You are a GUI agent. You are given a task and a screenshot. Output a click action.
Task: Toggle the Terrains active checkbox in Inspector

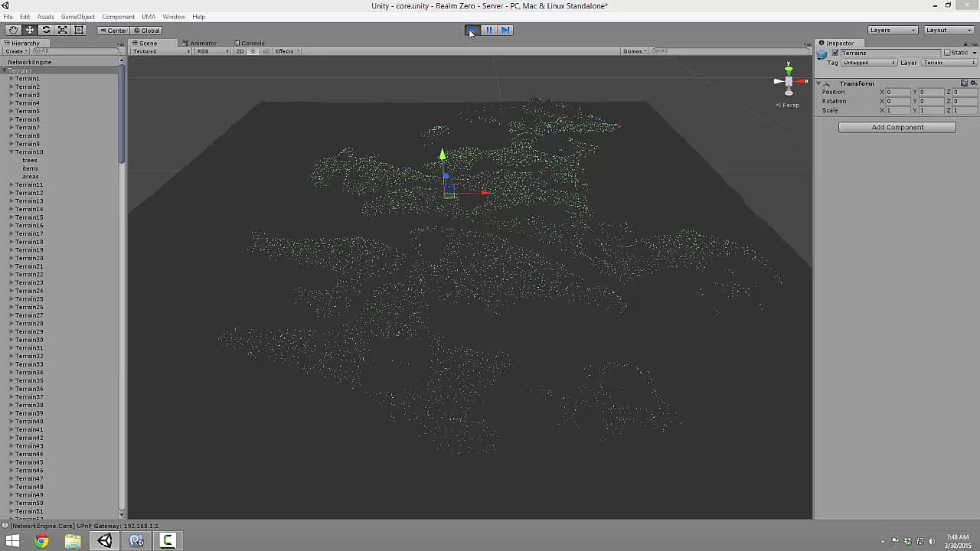[835, 53]
